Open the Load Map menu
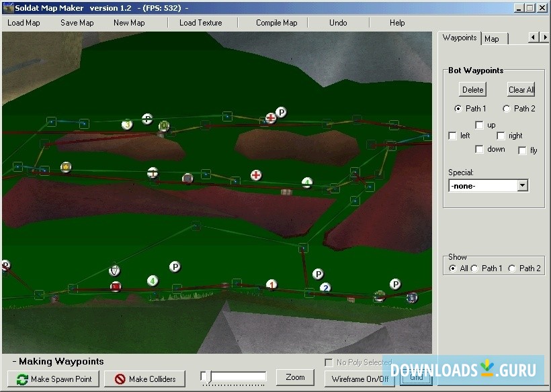 click(24, 23)
